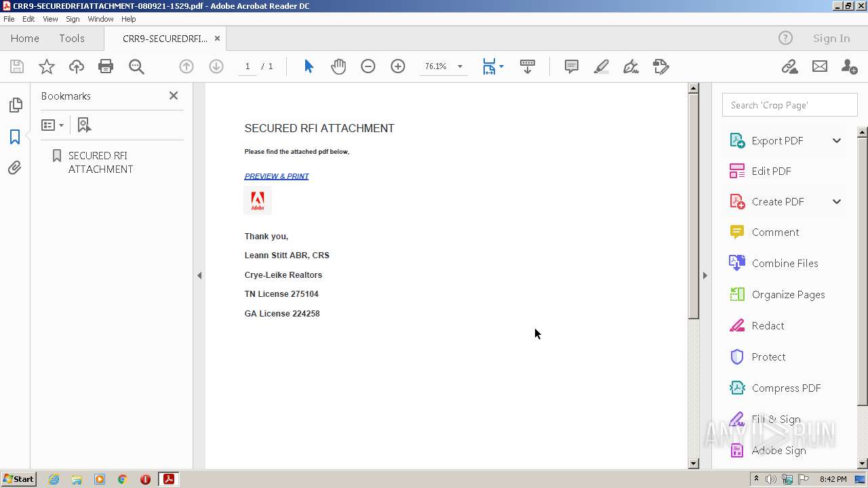Viewport: 868px width, 488px height.
Task: Click the page number field
Action: 248,66
